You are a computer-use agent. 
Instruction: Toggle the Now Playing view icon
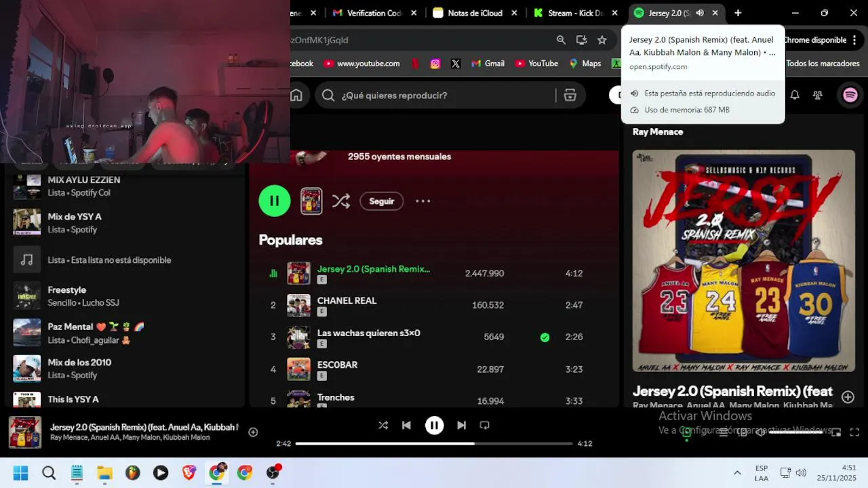tap(686, 432)
